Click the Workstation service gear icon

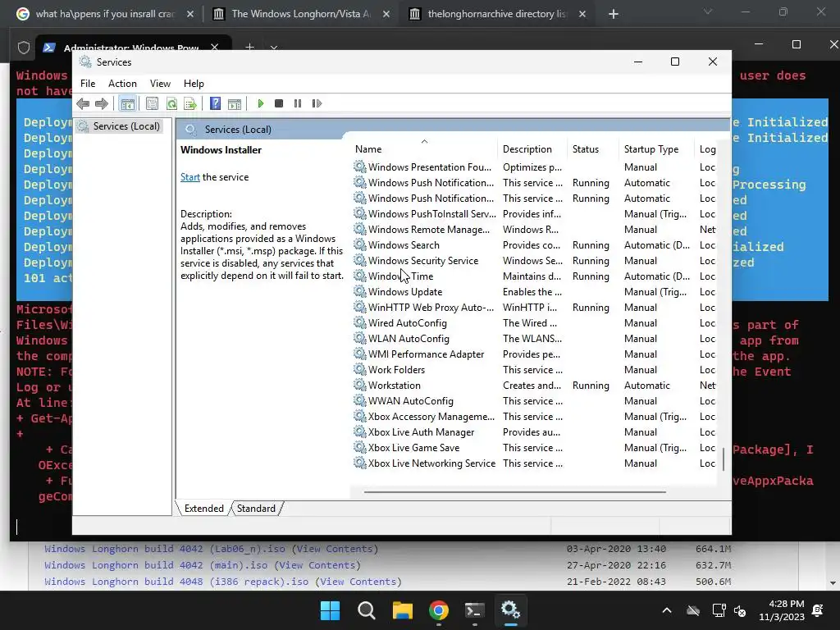pos(360,386)
